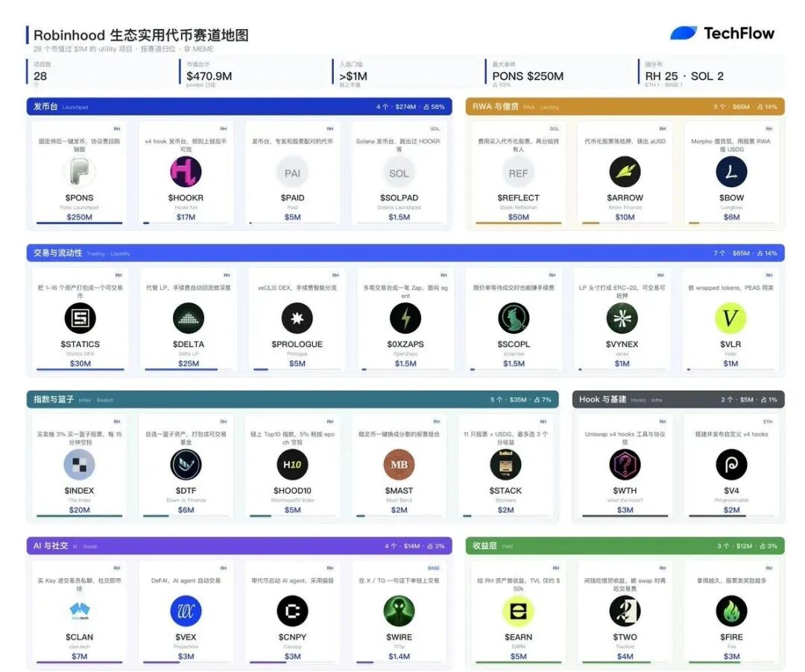
Task: Click the $ARROW token logo
Action: click(625, 172)
